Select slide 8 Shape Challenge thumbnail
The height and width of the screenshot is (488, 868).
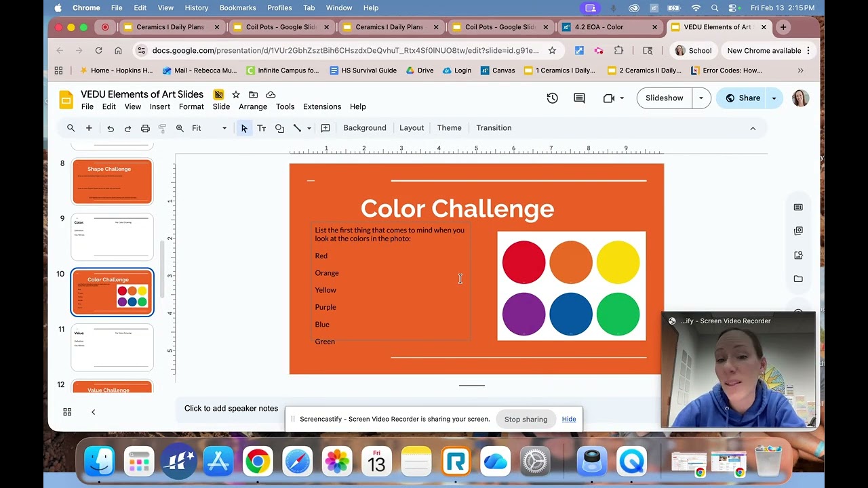tap(113, 182)
